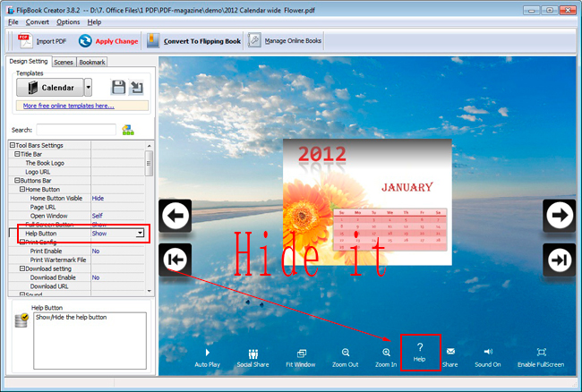The height and width of the screenshot is (392, 582).
Task: Select the Download URL setting row
Action: (x=76, y=286)
